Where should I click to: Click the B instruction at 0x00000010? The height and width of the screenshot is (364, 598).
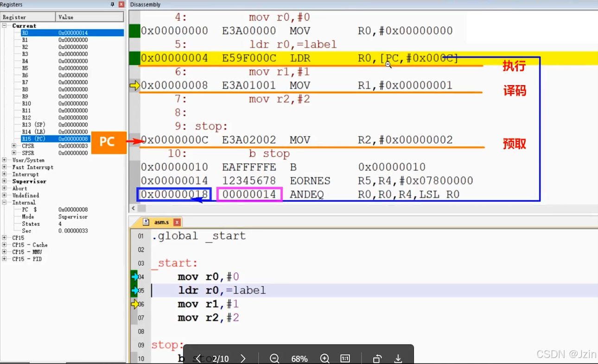[283, 167]
